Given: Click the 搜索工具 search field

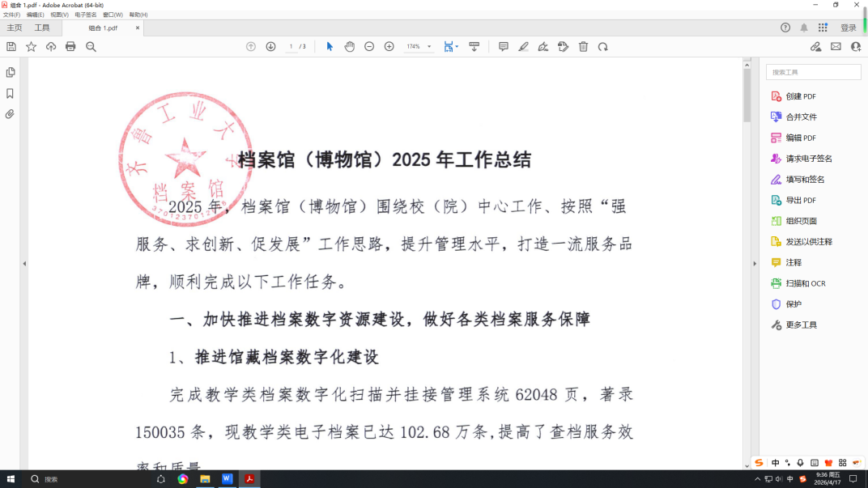Looking at the screenshot, I should [813, 72].
